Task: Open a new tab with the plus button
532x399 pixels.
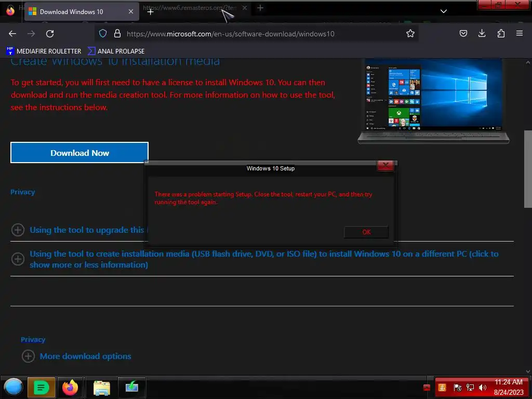Action: (150, 12)
